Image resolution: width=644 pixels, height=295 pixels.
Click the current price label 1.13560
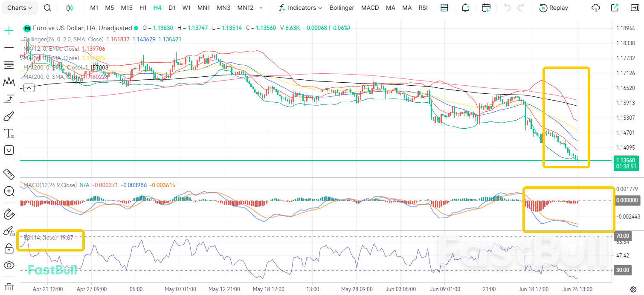pyautogui.click(x=626, y=160)
